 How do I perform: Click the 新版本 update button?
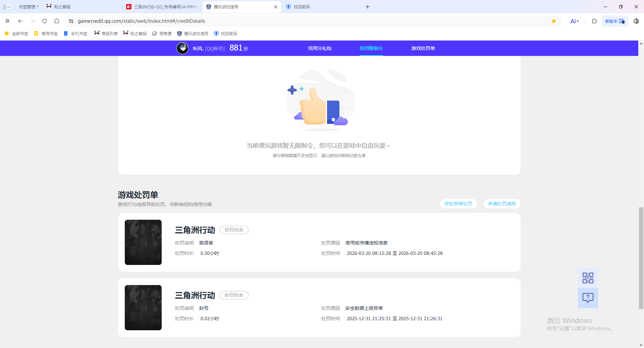point(615,21)
